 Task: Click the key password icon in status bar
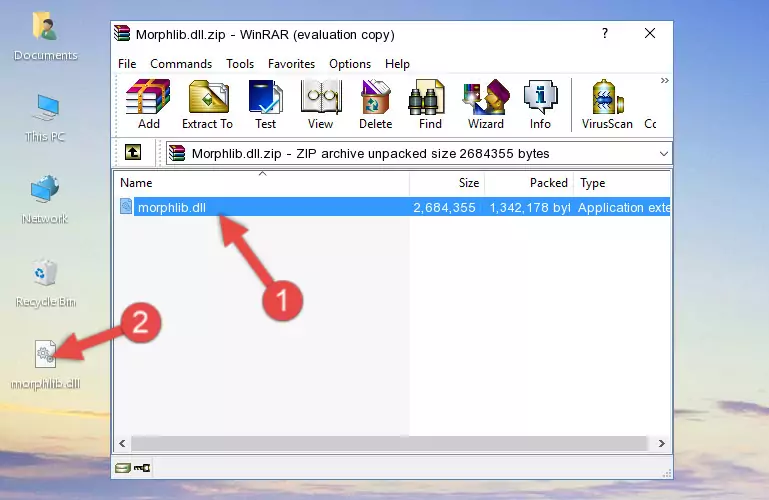click(142, 468)
